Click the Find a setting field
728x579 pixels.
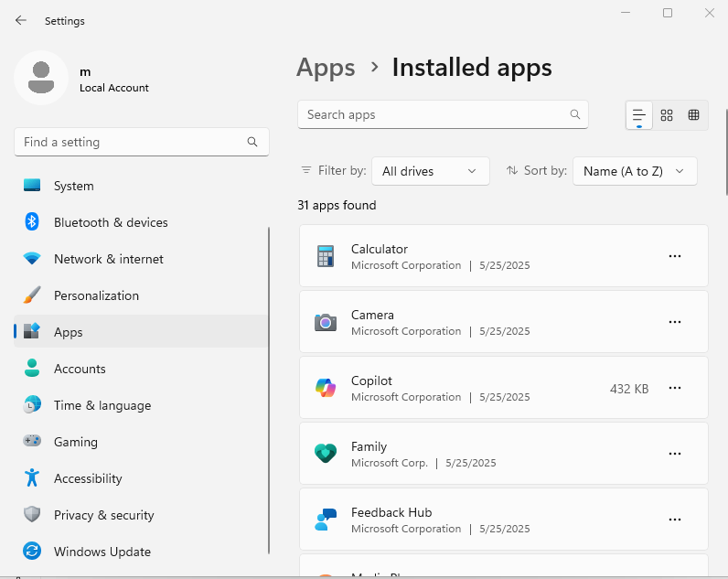point(133,142)
